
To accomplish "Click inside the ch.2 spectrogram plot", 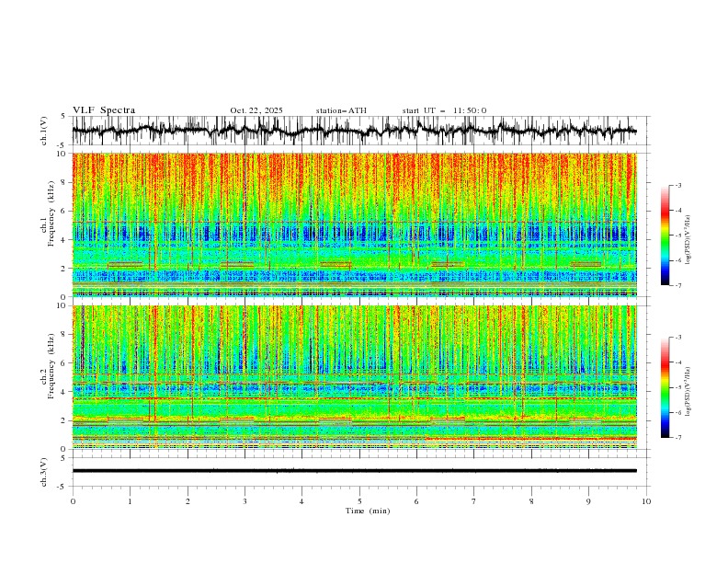I will click(x=354, y=377).
